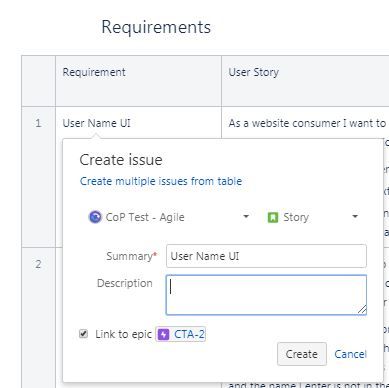Cancel the Create issue dialog

coord(350,354)
